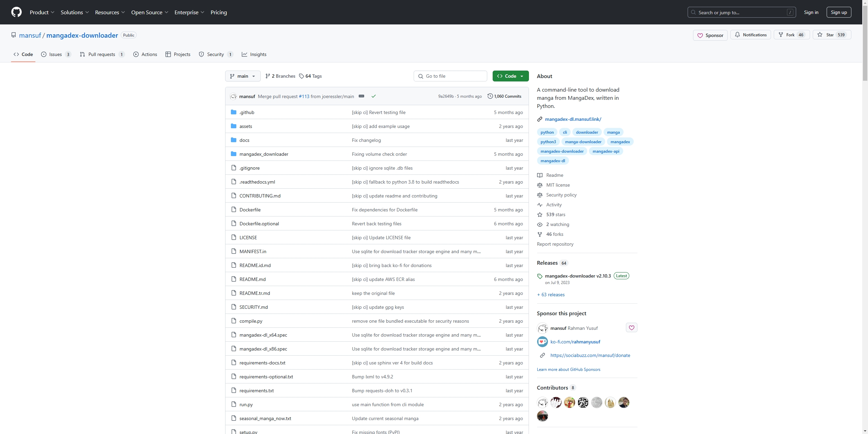Switch to the Insights tab
Image resolution: width=868 pixels, height=434 pixels.
click(254, 54)
